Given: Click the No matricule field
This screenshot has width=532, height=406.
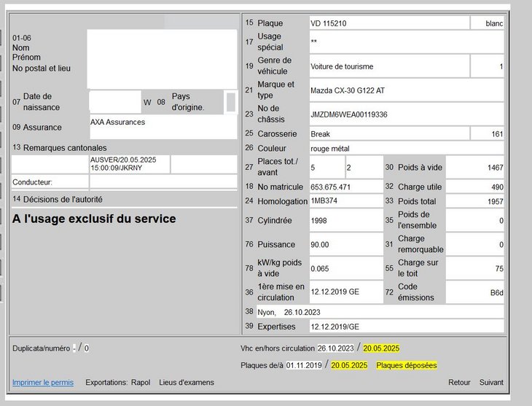Looking at the screenshot, I should pyautogui.click(x=344, y=187).
